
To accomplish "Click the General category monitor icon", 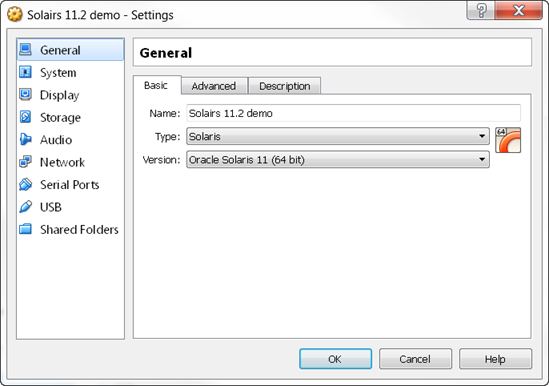I will (x=26, y=49).
